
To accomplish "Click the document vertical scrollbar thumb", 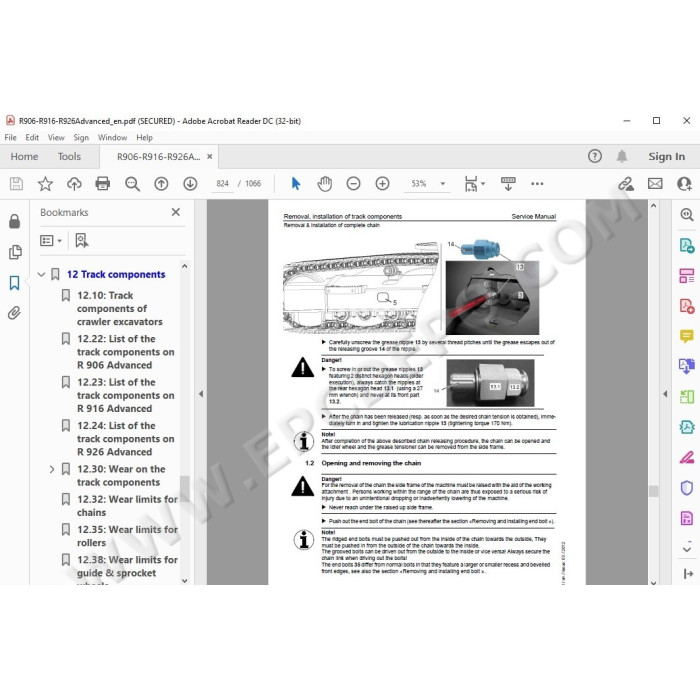I will 654,491.
